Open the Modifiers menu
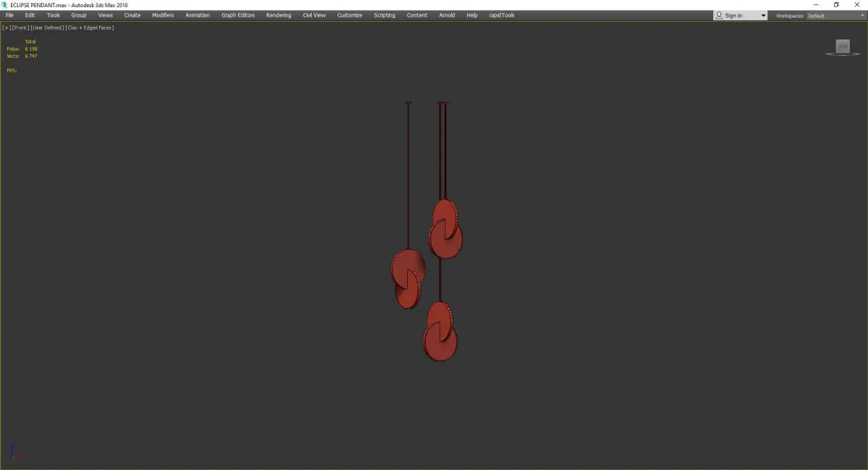 tap(163, 15)
